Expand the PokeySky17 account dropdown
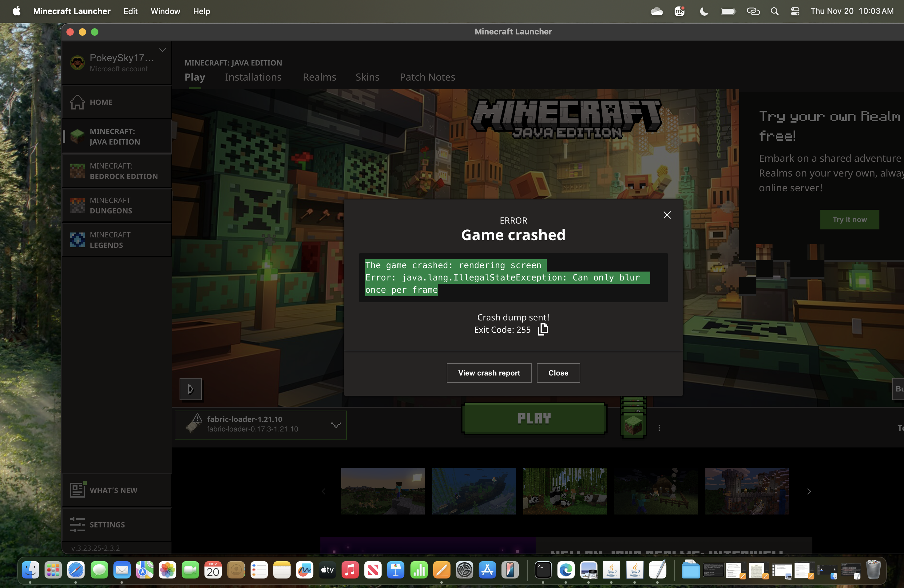Screen dimensions: 904x588 point(163,50)
